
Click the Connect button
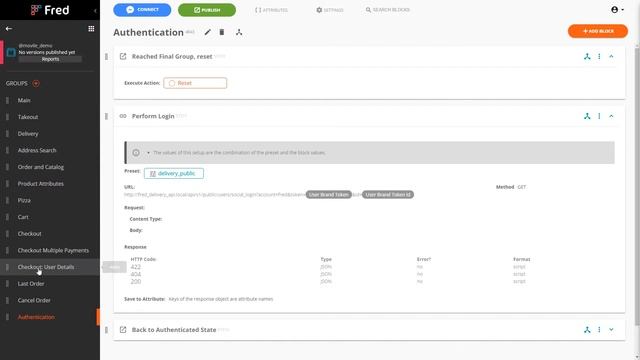142,10
